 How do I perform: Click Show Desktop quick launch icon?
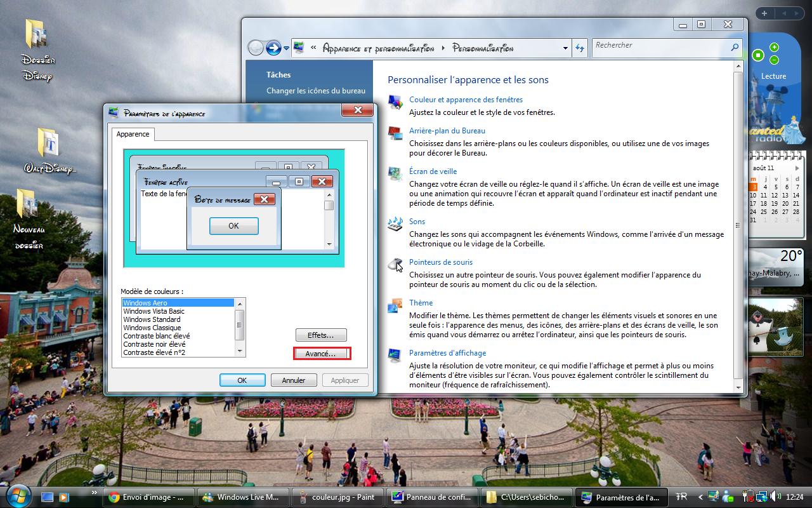47,497
